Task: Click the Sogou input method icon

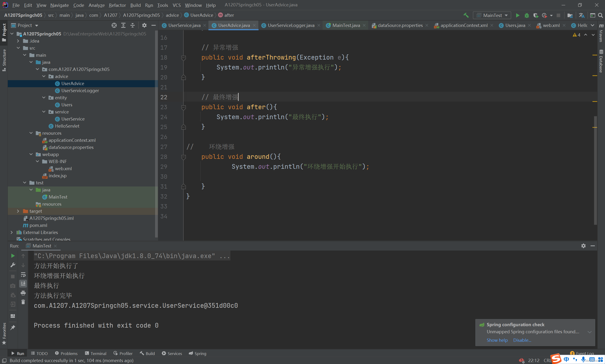Action: pos(556,359)
